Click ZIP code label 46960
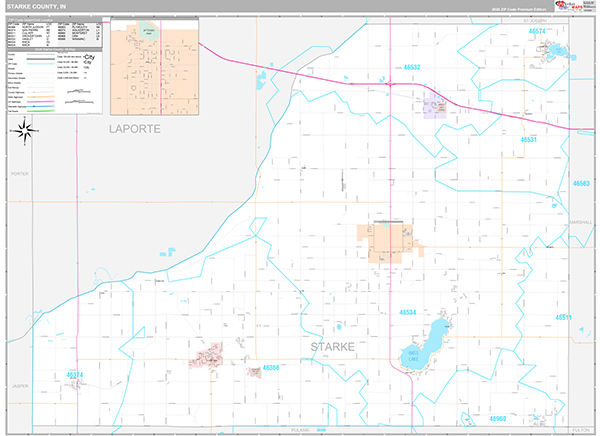Viewport: 600px width, 436px height. click(497, 419)
